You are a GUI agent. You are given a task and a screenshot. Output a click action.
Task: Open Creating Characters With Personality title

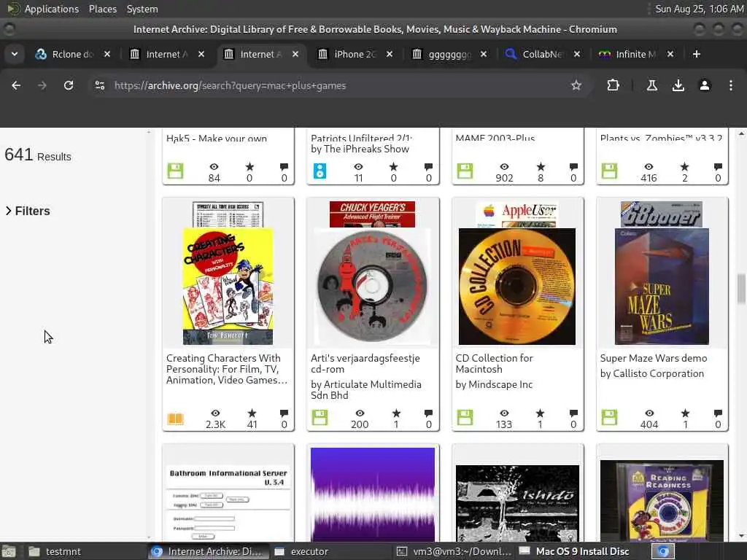coord(227,369)
